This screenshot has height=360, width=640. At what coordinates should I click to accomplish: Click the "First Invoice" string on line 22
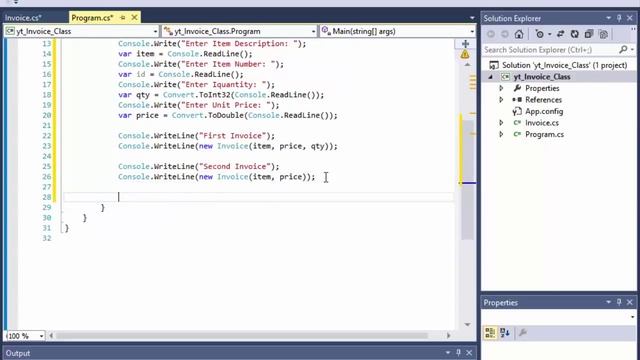[232, 136]
